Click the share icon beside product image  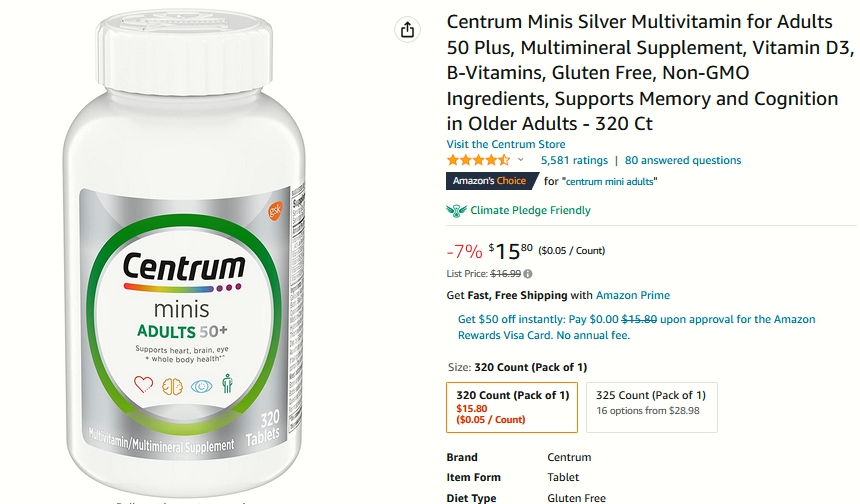[x=407, y=30]
